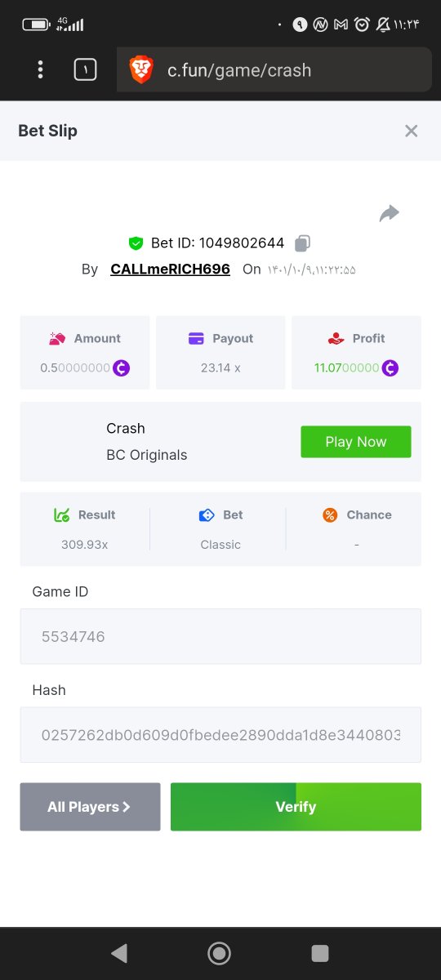
Task: Select the Game ID field
Action: tap(220, 636)
